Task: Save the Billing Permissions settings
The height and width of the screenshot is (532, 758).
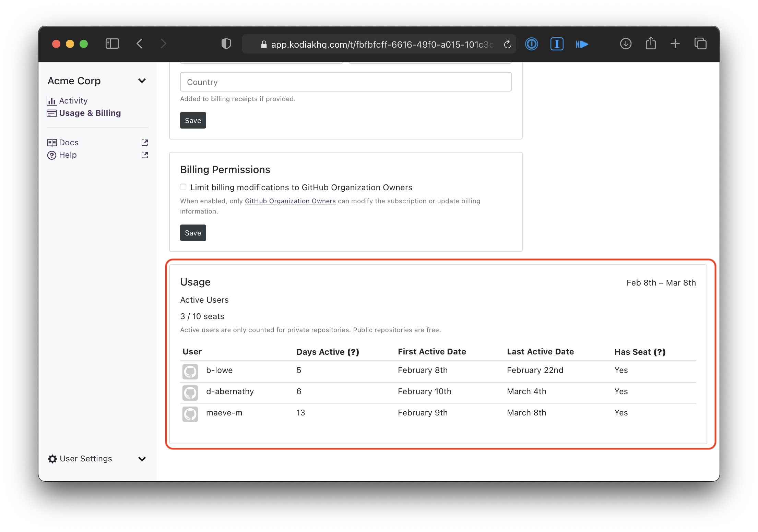Action: pyautogui.click(x=193, y=233)
